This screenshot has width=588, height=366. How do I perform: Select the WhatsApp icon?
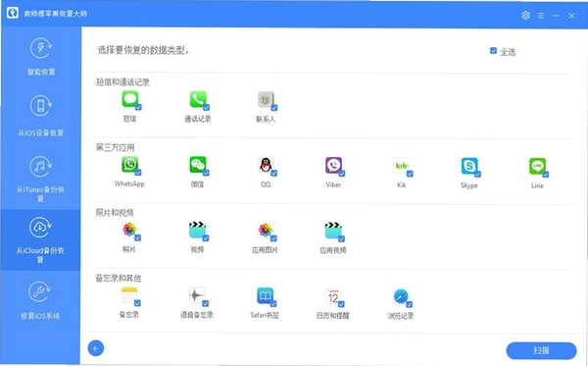click(x=130, y=165)
